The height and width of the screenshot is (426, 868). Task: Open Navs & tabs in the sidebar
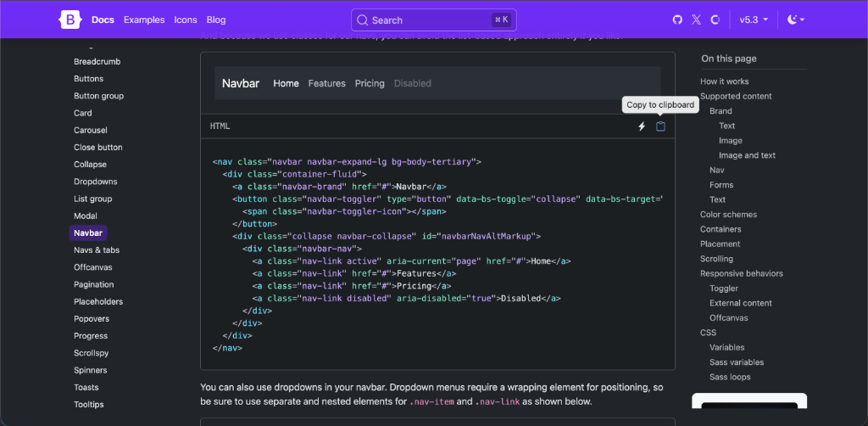click(97, 249)
